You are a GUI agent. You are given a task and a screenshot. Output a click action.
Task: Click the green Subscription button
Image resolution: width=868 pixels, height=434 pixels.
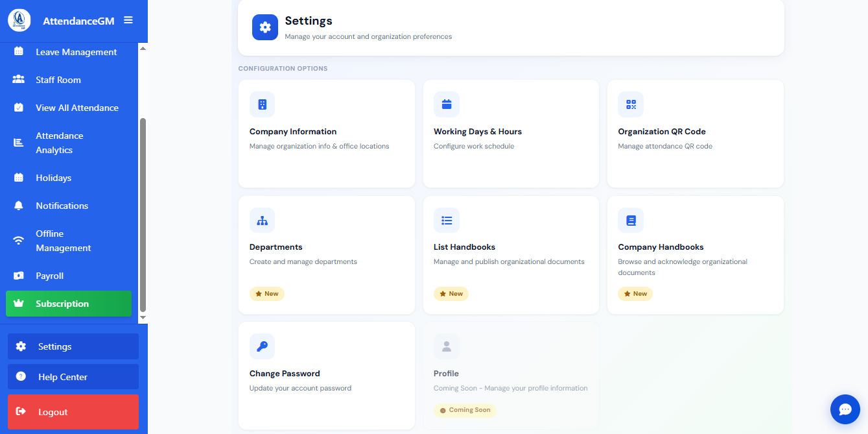pos(69,304)
